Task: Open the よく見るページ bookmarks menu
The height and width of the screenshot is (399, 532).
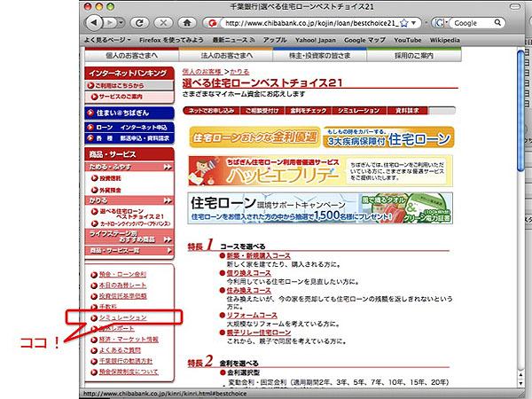Action: [x=107, y=40]
